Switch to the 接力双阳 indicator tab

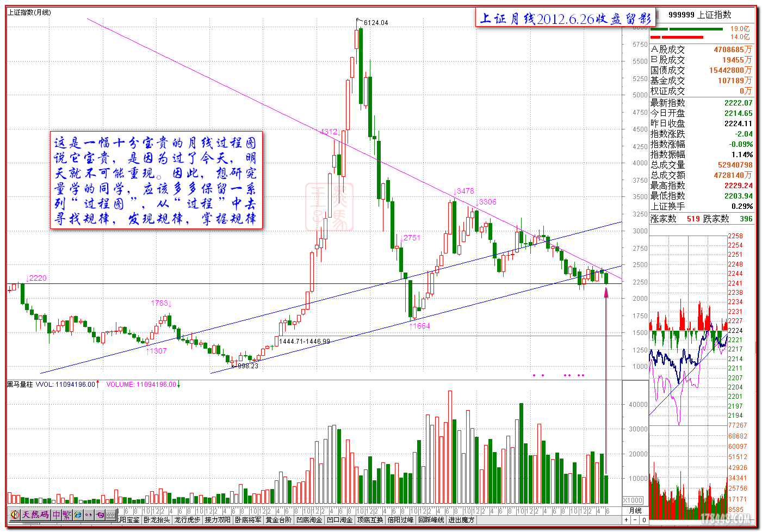pyautogui.click(x=218, y=520)
